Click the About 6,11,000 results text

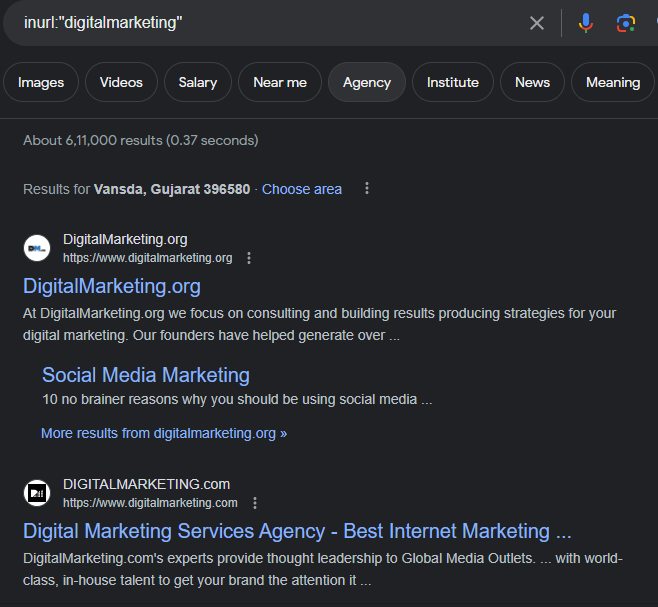(141, 140)
